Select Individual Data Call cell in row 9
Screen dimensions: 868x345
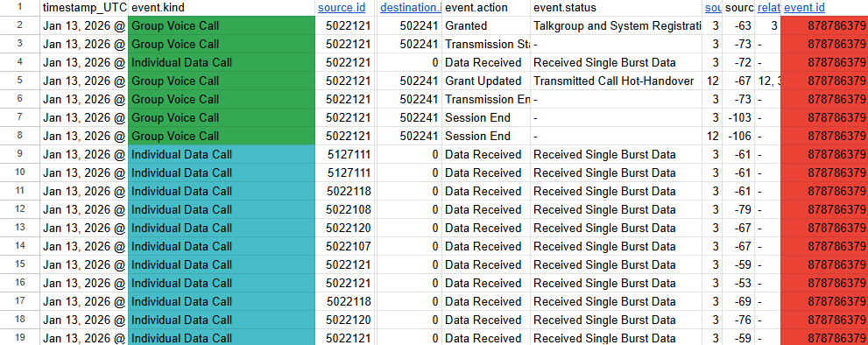point(222,154)
